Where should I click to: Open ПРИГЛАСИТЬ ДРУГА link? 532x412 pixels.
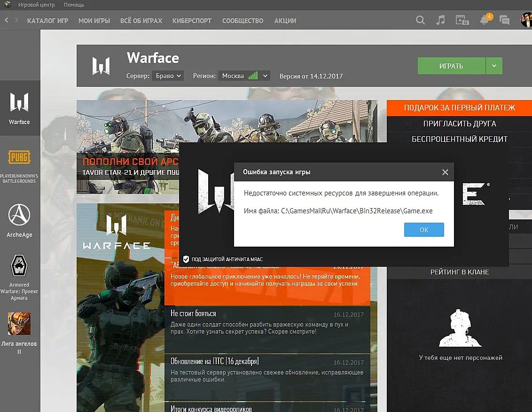[460, 124]
